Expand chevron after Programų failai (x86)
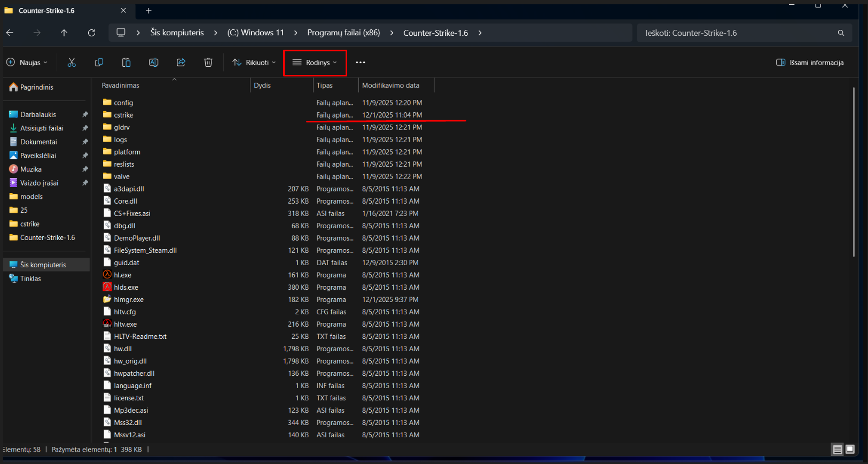 pyautogui.click(x=392, y=33)
